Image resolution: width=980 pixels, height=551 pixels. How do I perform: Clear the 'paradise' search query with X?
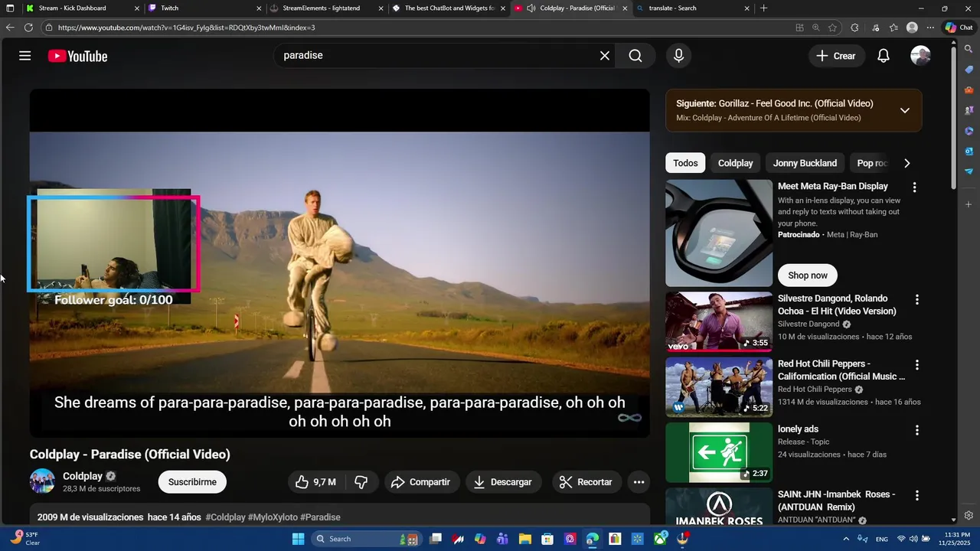tap(605, 56)
